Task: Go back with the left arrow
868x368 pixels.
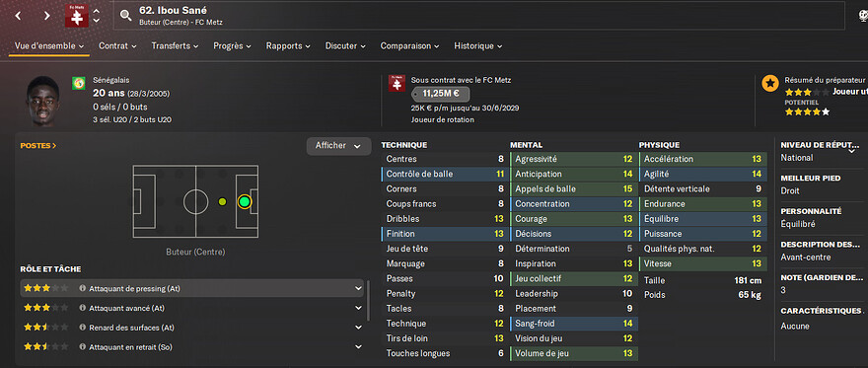Action: [19, 16]
